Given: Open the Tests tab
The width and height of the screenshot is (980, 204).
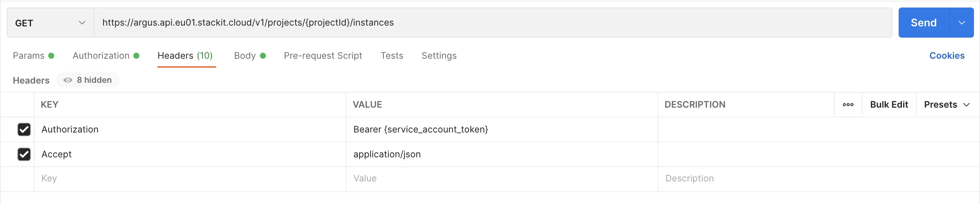Looking at the screenshot, I should tap(391, 56).
